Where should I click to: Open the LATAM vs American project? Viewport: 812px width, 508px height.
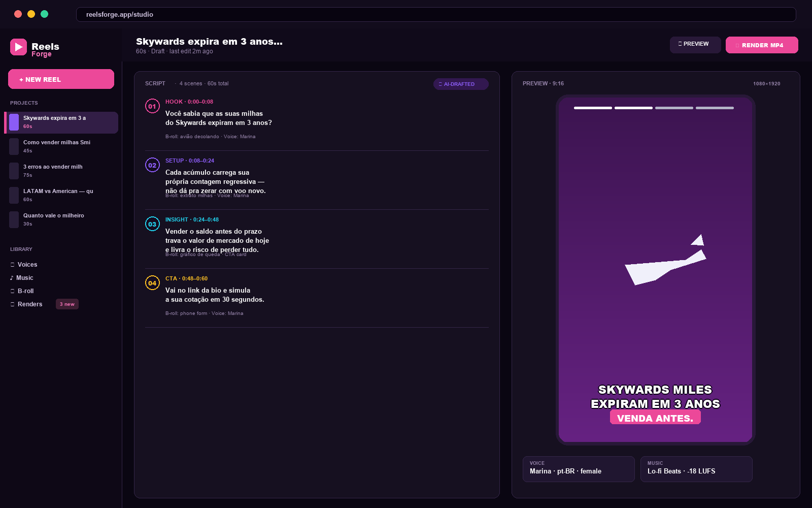click(x=62, y=195)
